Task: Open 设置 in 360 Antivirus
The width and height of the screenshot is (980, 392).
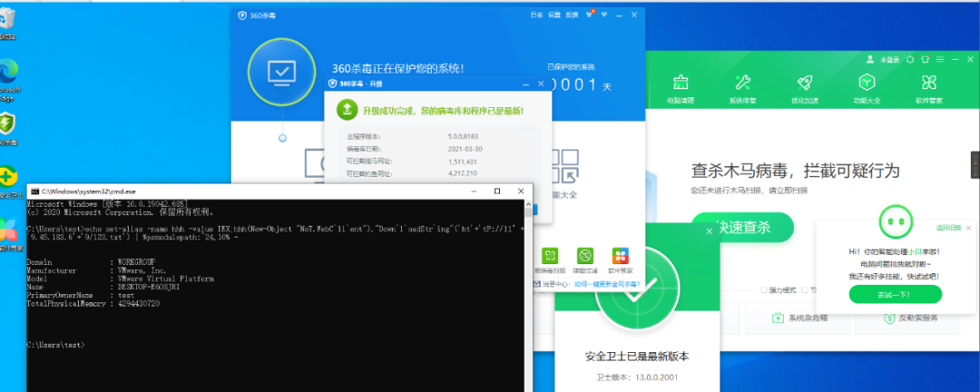Action: point(554,15)
